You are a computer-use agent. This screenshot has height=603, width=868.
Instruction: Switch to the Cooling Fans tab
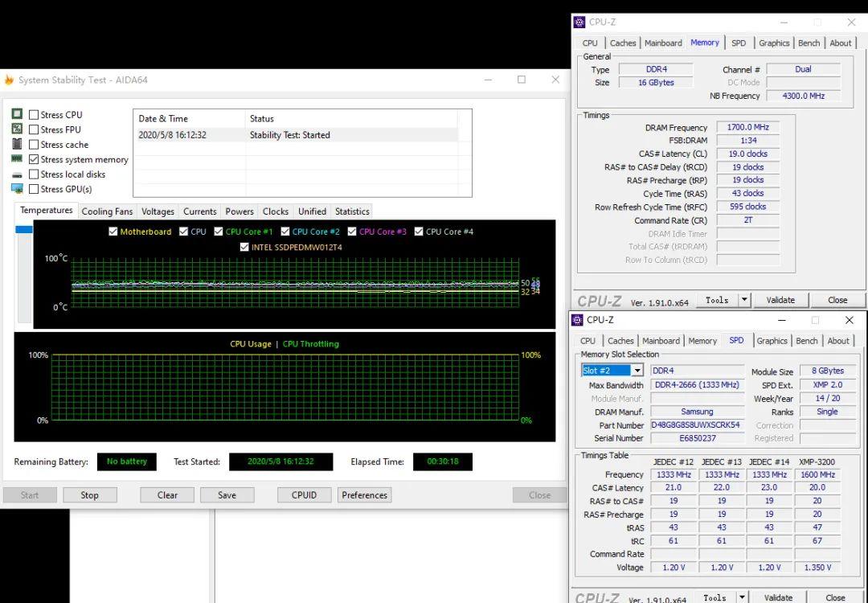point(107,211)
